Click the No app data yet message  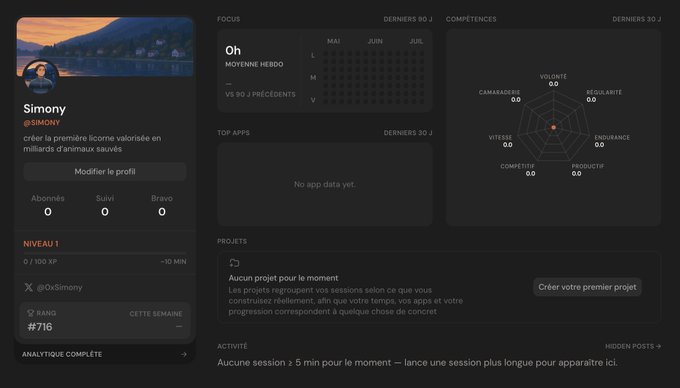(x=325, y=184)
